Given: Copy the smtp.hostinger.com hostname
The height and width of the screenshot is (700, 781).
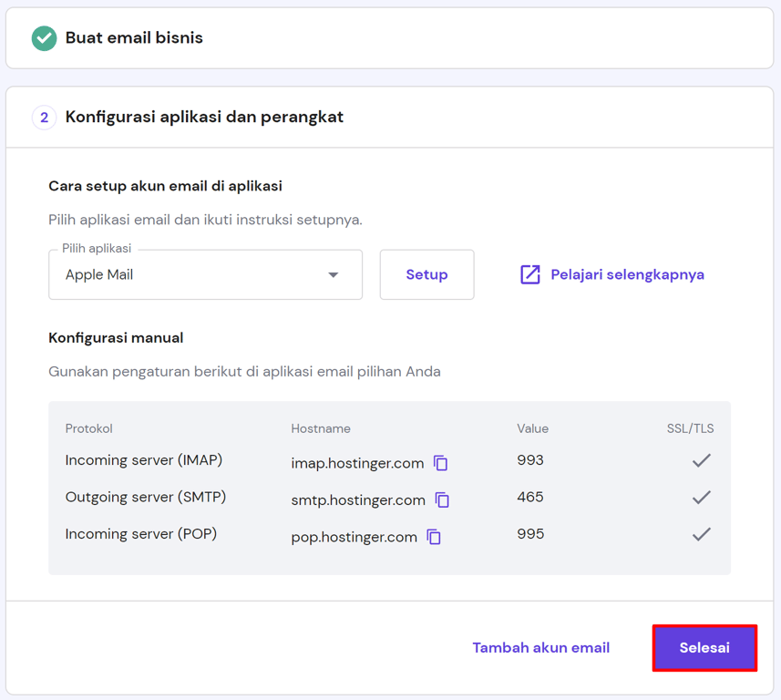Looking at the screenshot, I should point(443,500).
